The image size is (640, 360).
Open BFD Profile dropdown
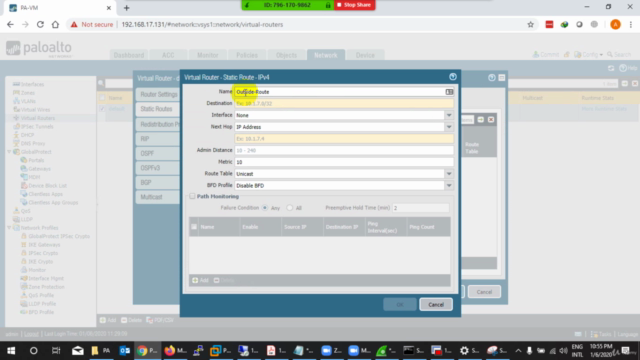click(x=449, y=186)
